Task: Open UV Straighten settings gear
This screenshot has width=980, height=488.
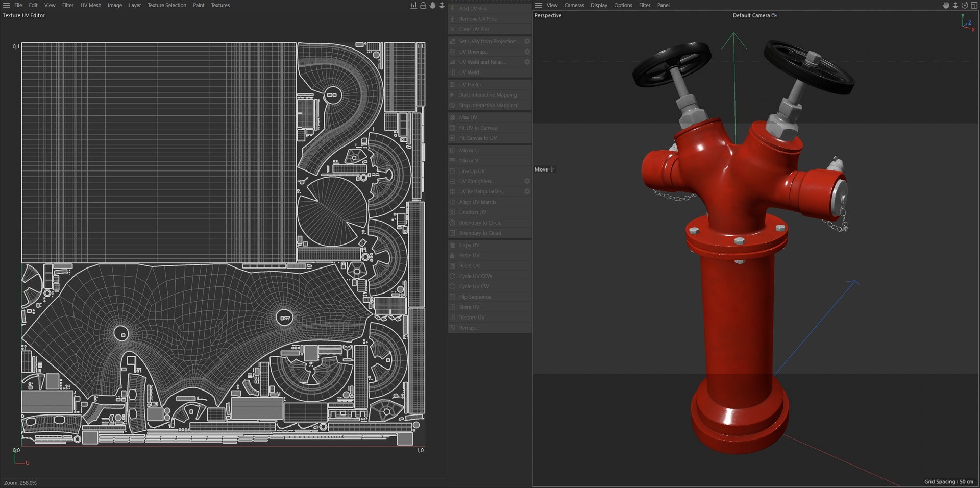Action: 527,181
